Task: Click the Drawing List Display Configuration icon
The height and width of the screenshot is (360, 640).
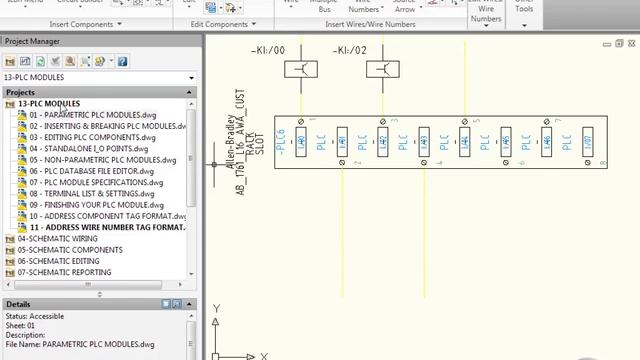Action: click(85, 62)
